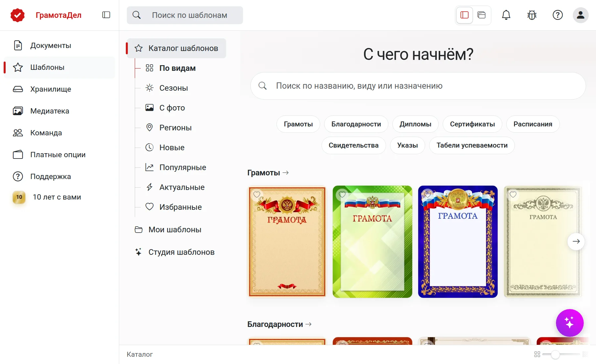
Task: Open Документы section
Action: (60, 45)
